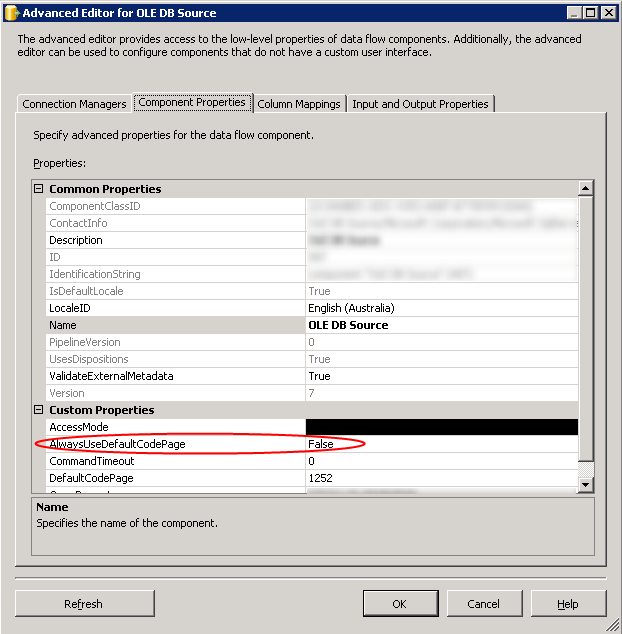Click the PipelineVersion property label
622x634 pixels.
tap(85, 342)
